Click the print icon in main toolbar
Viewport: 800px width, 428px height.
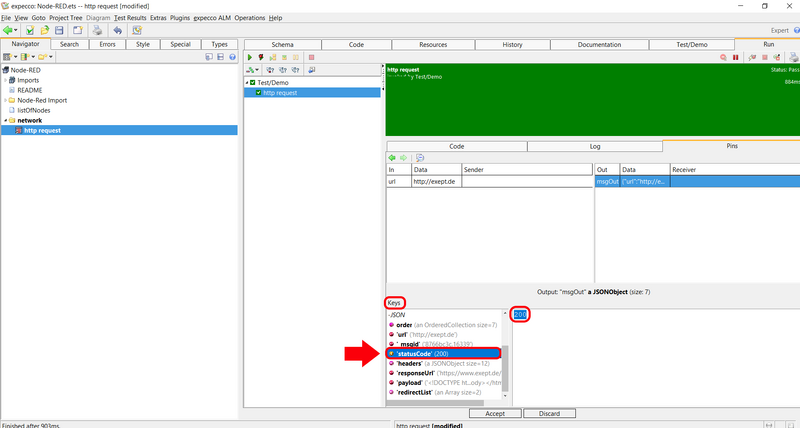point(98,31)
